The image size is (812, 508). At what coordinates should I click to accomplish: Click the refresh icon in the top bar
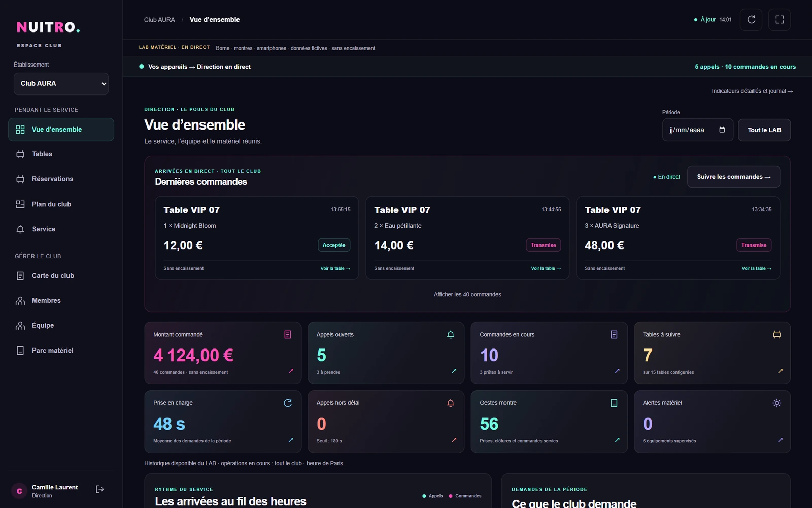tap(751, 20)
